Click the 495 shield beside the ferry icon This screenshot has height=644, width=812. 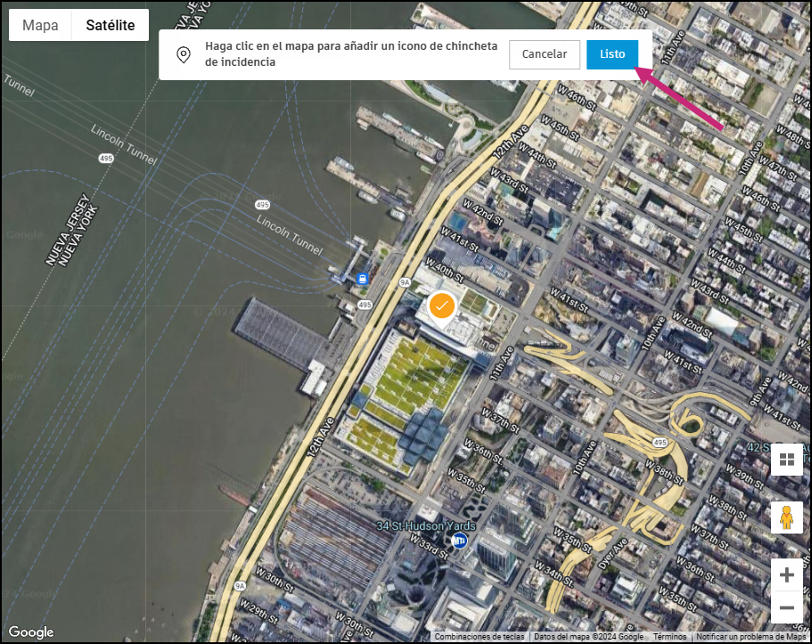365,305
